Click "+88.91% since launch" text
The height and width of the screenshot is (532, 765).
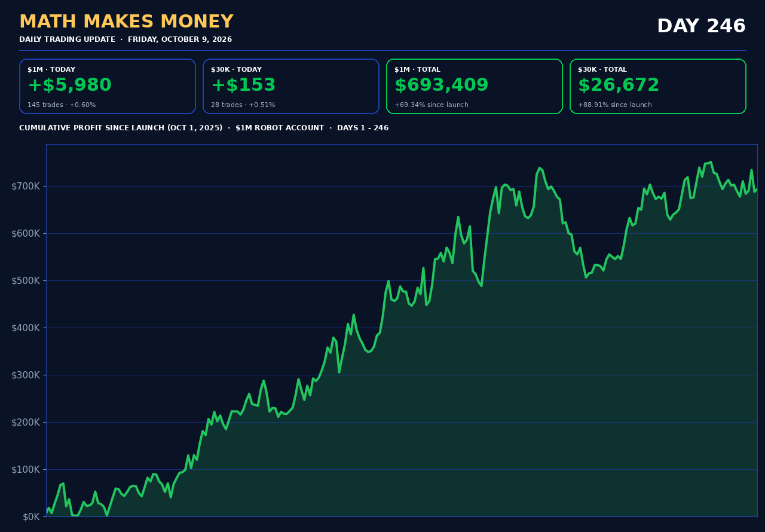click(x=615, y=105)
